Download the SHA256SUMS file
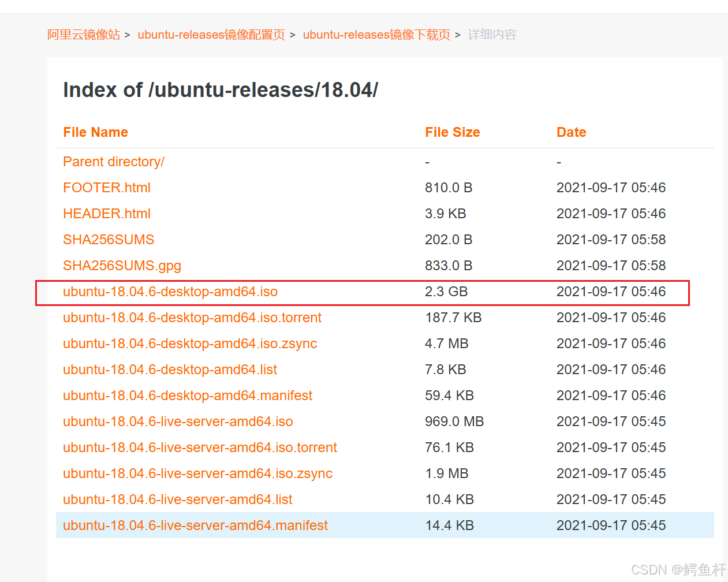728x582 pixels. click(109, 240)
